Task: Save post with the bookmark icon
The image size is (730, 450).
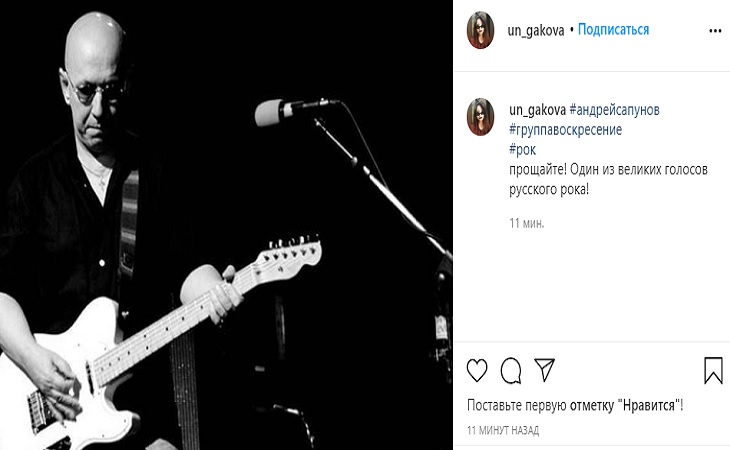Action: 713,370
